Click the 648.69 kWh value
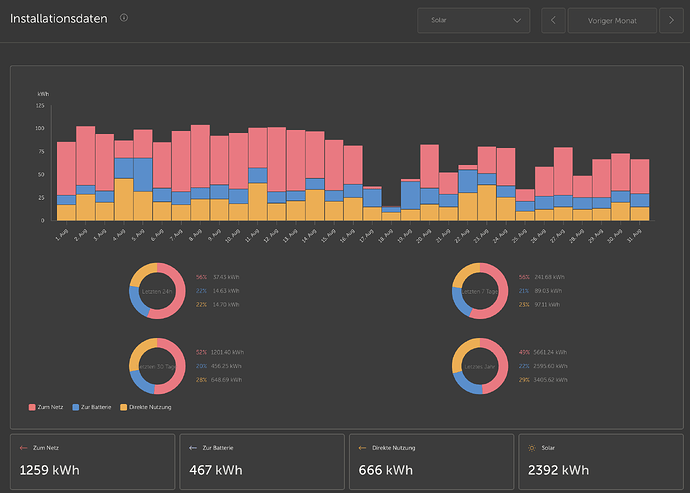The width and height of the screenshot is (690, 493). tap(226, 379)
